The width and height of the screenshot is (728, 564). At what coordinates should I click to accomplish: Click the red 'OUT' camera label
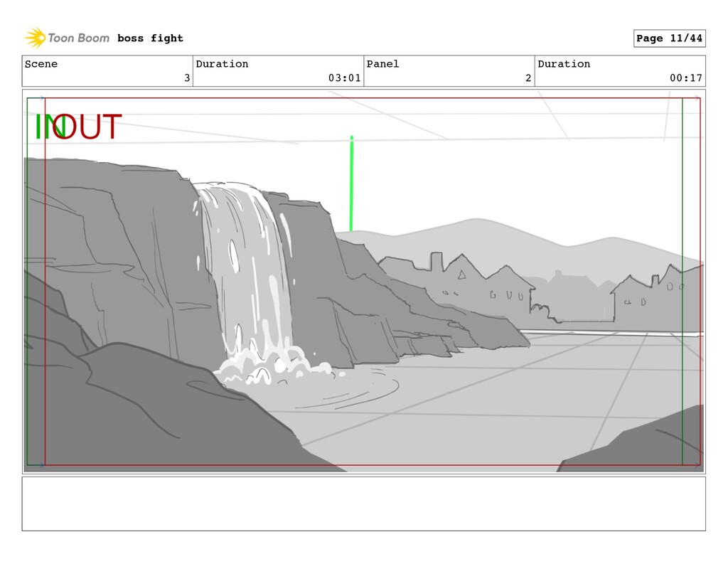point(87,127)
